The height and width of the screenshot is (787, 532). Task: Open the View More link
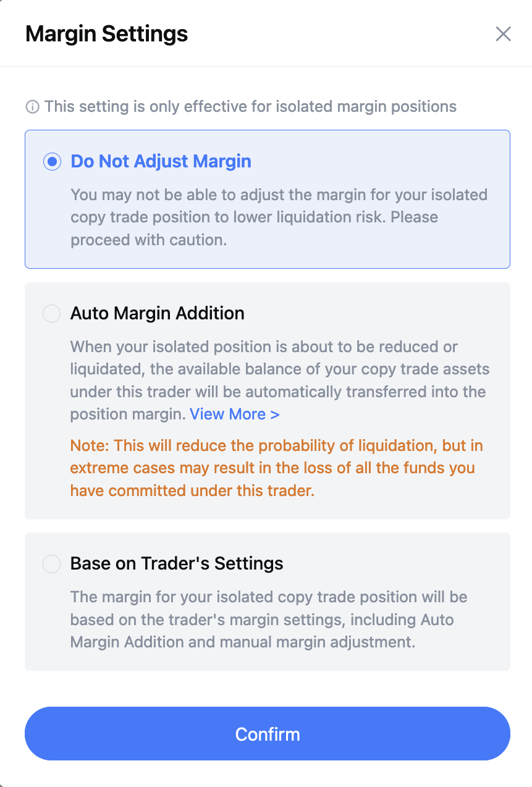[234, 414]
